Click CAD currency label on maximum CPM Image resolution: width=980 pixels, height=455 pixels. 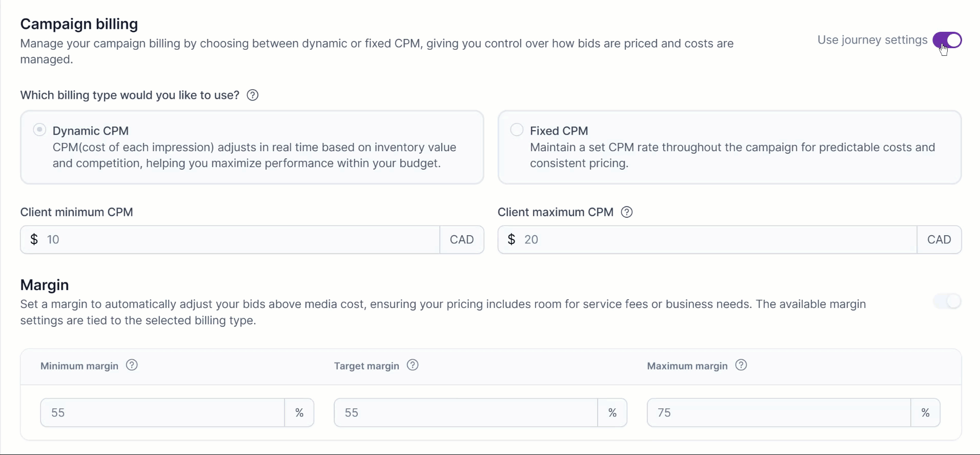coord(939,240)
